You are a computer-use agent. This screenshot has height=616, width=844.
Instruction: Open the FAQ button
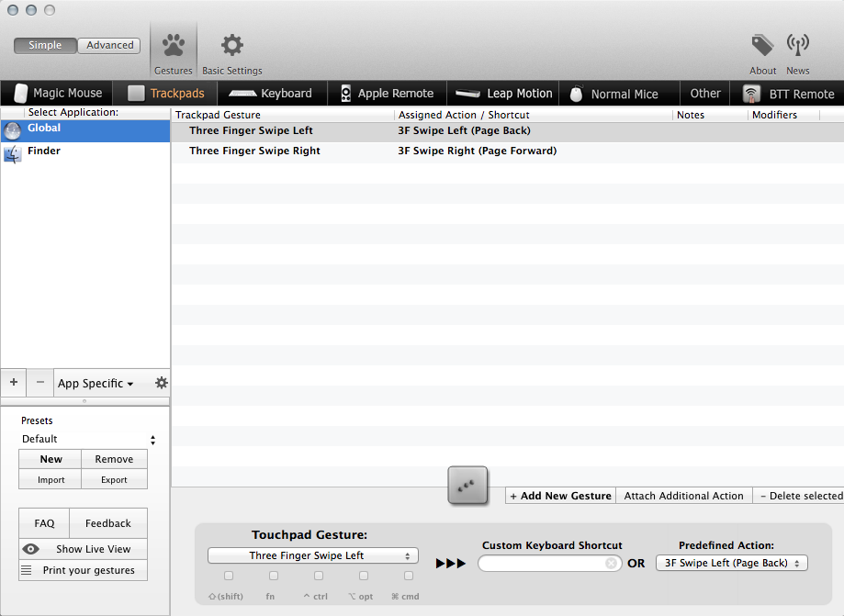tap(44, 523)
